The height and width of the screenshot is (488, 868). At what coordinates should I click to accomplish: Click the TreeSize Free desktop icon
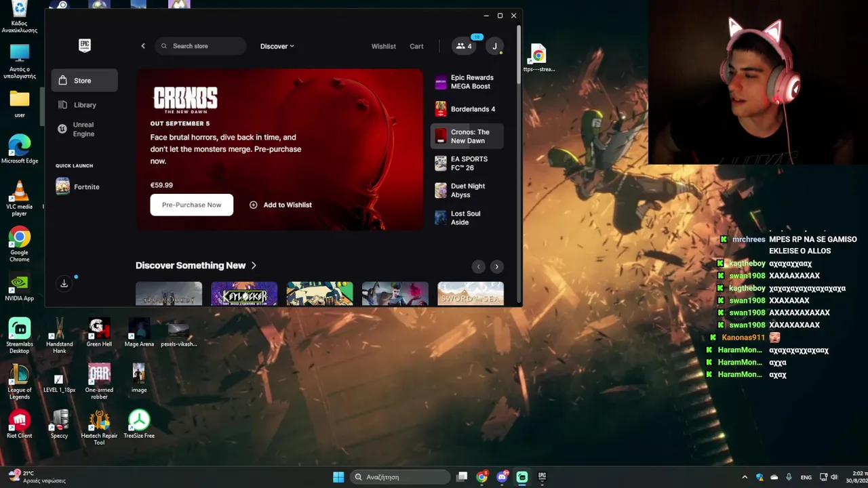point(139,424)
